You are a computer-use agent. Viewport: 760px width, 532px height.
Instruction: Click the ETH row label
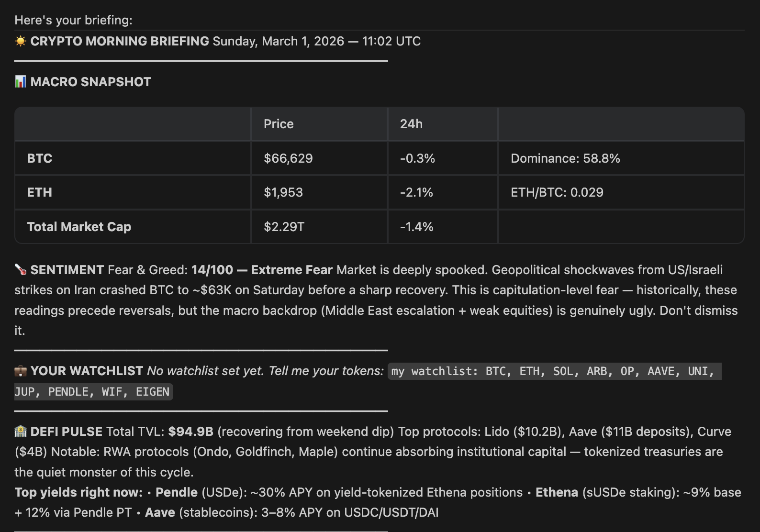coord(40,192)
